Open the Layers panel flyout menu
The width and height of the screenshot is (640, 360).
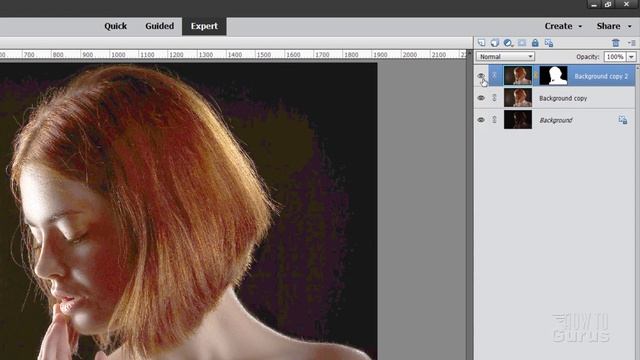click(x=631, y=43)
